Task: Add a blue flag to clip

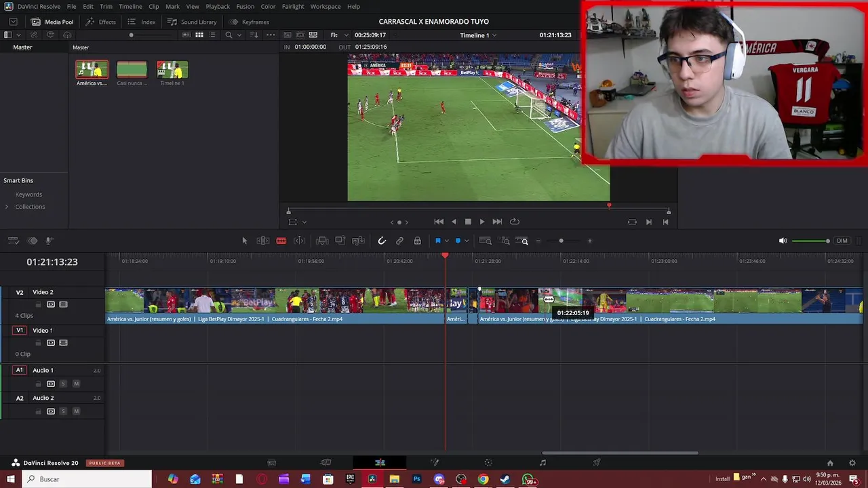Action: click(438, 241)
